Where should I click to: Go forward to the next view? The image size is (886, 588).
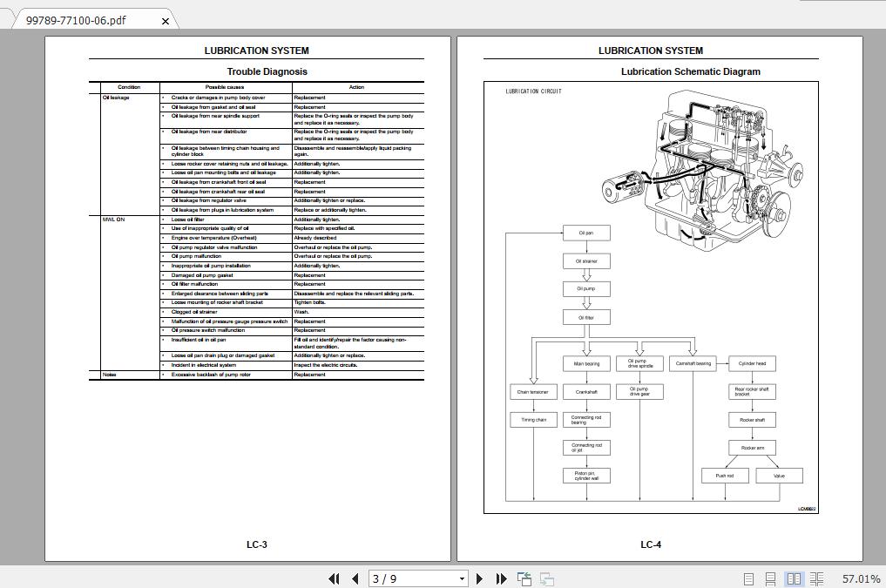(x=546, y=578)
